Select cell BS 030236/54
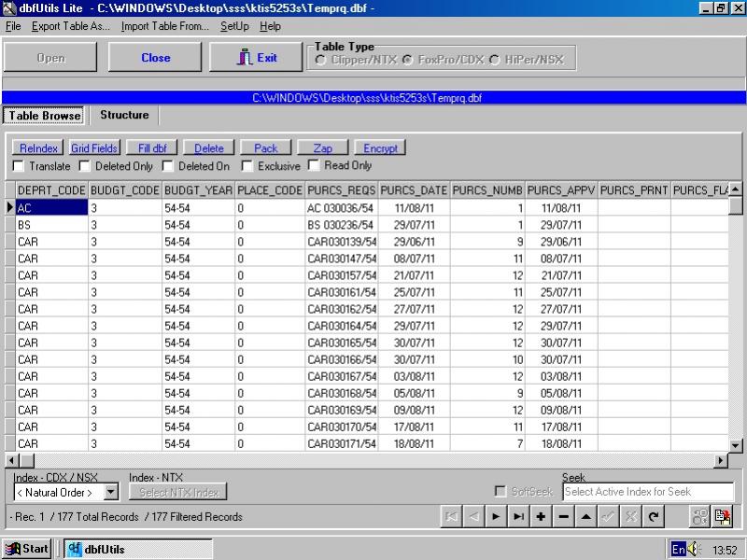This screenshot has width=747, height=560. click(x=342, y=225)
